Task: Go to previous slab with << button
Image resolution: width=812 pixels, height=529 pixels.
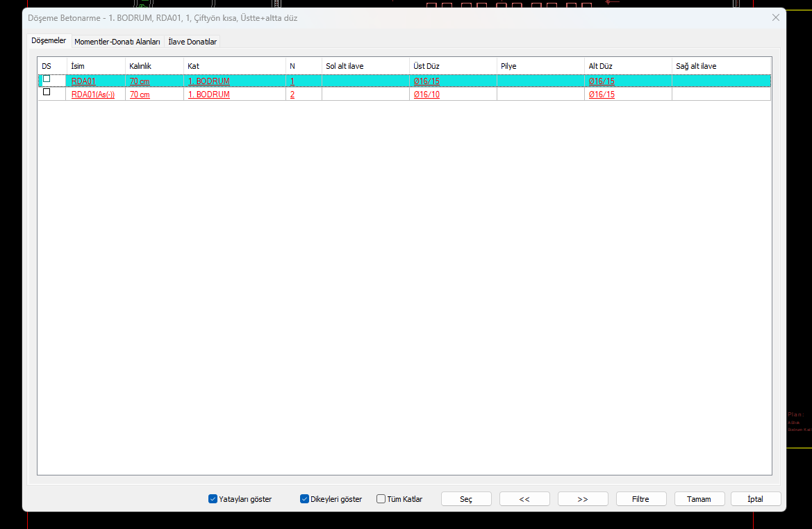Action: click(524, 499)
